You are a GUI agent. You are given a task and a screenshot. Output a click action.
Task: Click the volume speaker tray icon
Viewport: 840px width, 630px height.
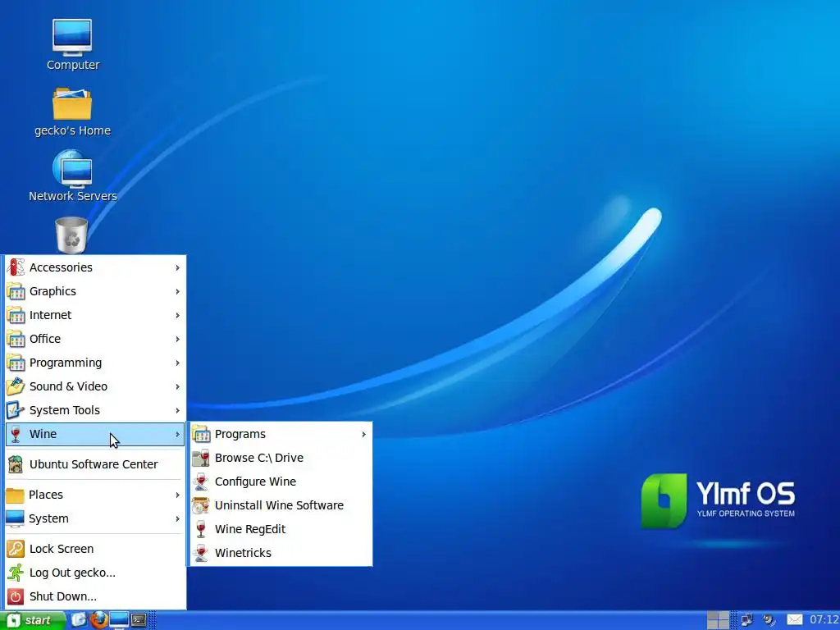(x=769, y=620)
